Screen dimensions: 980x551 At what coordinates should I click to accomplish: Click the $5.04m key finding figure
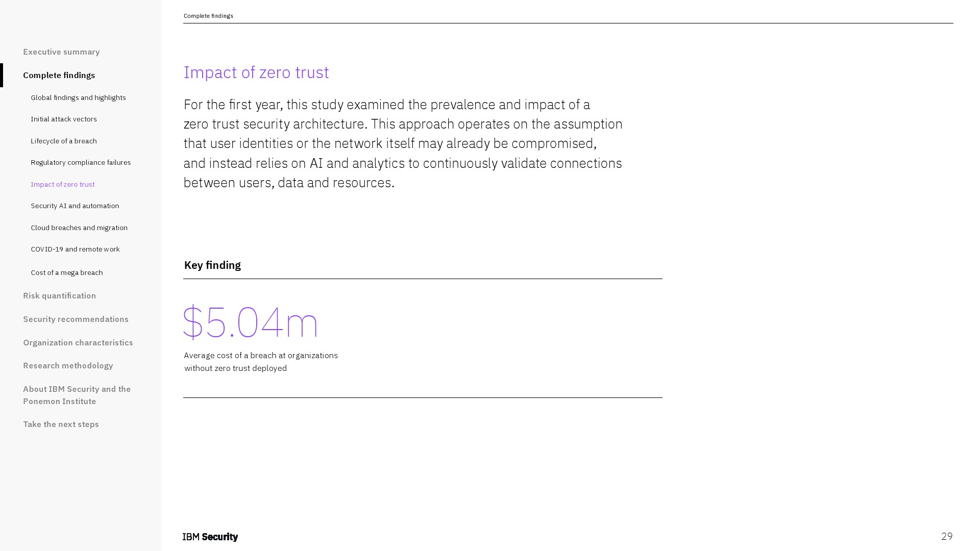pos(251,322)
